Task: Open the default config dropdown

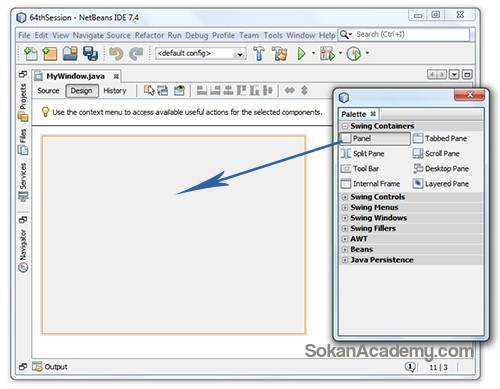Action: [x=200, y=53]
